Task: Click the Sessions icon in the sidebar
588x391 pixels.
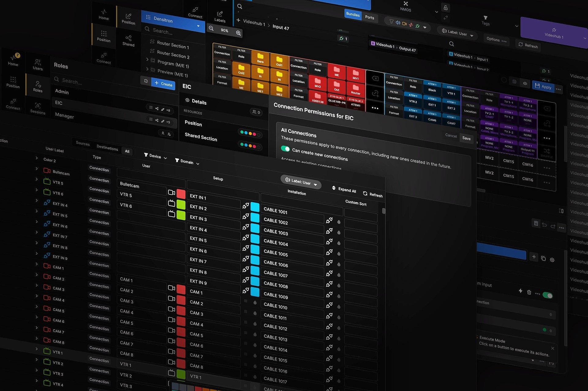Action: point(38,108)
